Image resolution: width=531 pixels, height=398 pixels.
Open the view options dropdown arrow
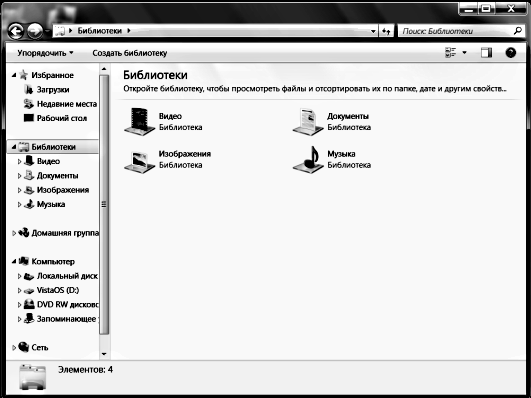tap(464, 53)
